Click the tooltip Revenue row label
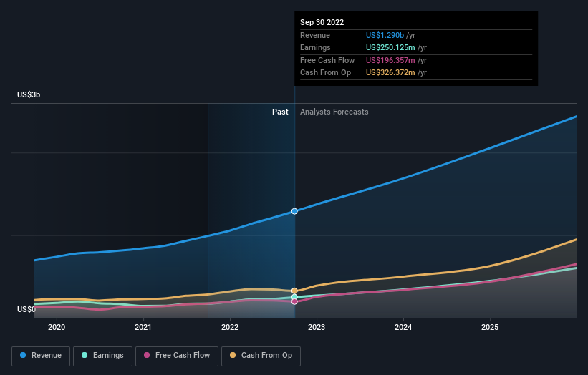The height and width of the screenshot is (375, 588). coord(315,35)
